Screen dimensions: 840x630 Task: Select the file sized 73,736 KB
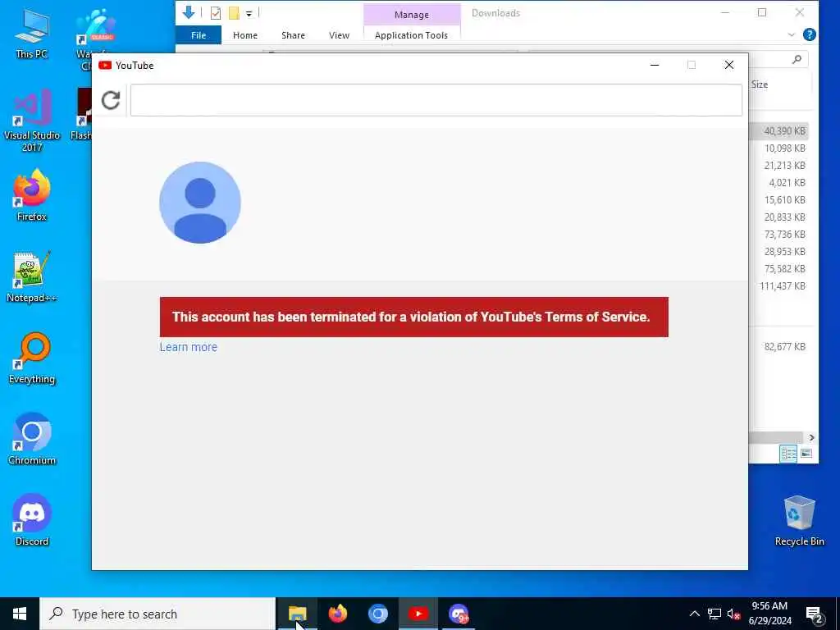(784, 234)
